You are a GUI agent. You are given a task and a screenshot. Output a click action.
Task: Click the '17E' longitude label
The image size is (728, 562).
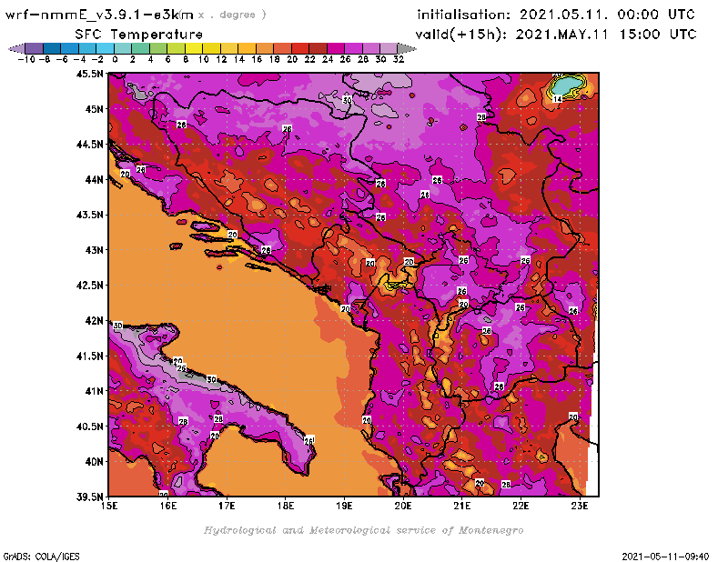click(227, 506)
